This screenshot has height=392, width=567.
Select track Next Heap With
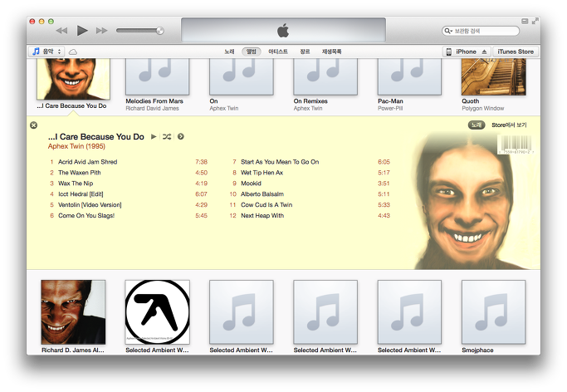[x=310, y=216]
